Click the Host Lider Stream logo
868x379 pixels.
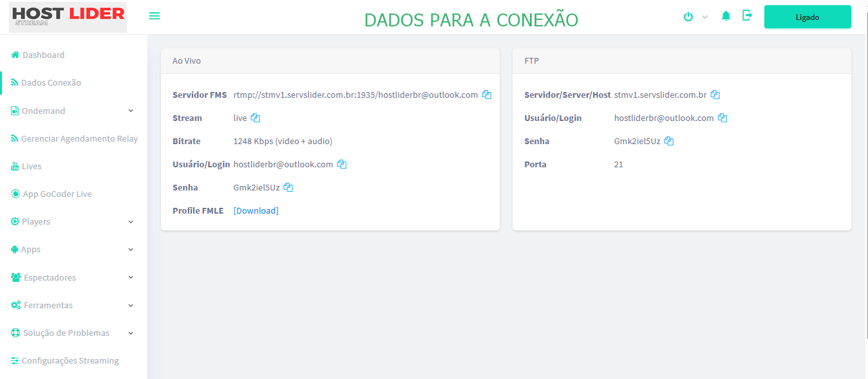68,17
